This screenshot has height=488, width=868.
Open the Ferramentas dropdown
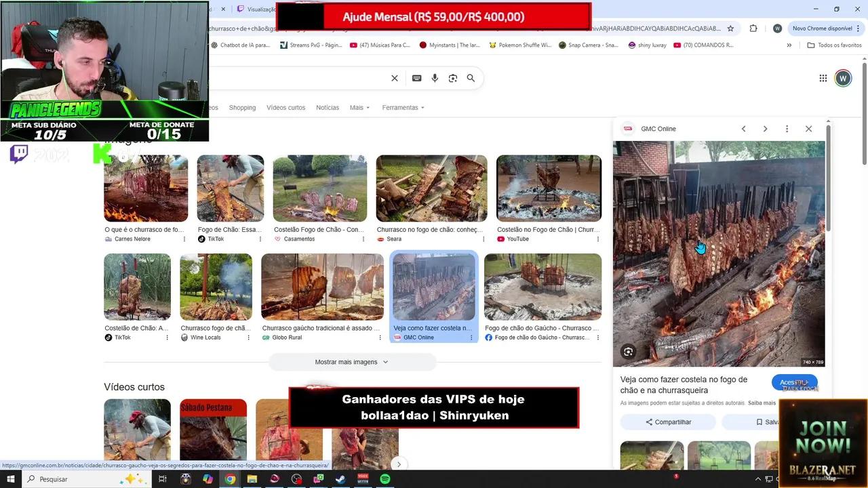pyautogui.click(x=403, y=108)
